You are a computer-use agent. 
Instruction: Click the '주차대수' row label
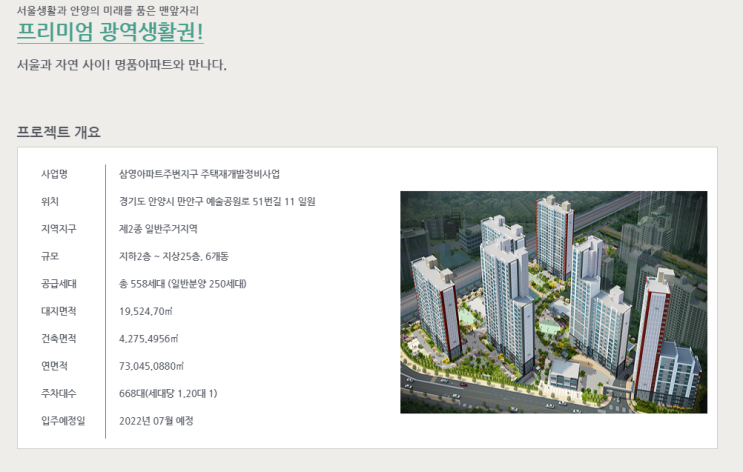59,393
